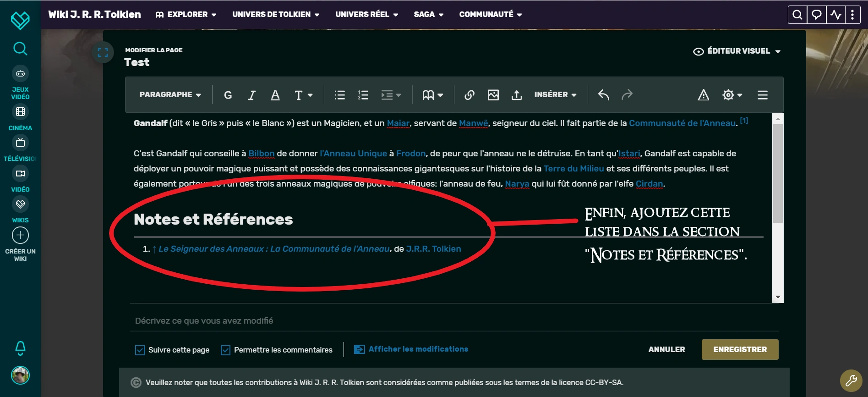
Task: Click the Communauté de l'Anneau link
Action: pyautogui.click(x=682, y=123)
